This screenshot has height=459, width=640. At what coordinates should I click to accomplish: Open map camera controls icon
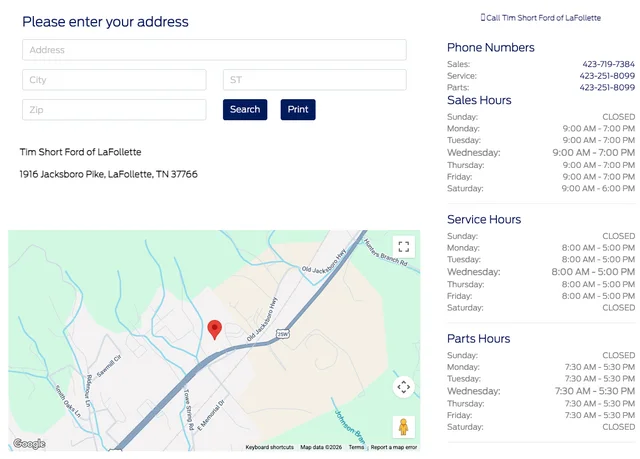404,386
